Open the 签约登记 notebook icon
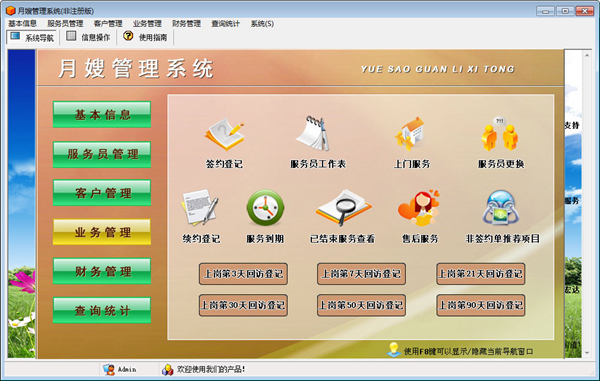Screen dimensions: 600x381 point(224,134)
